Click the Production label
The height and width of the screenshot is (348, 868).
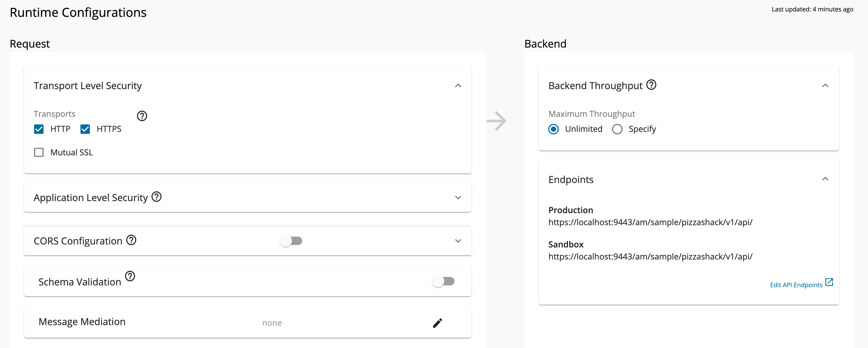point(570,210)
